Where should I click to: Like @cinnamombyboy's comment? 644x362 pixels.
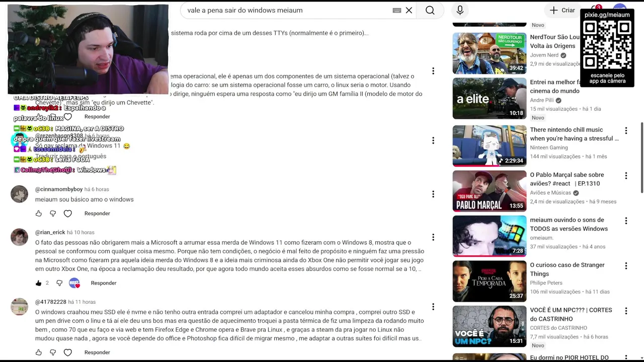click(x=39, y=214)
